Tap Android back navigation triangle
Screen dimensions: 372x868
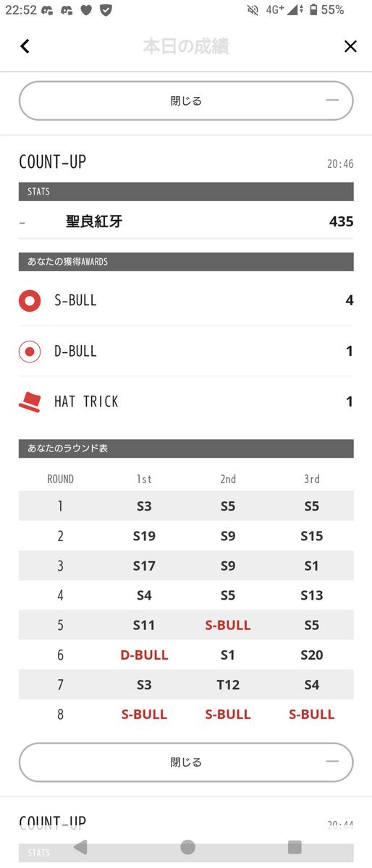81,847
